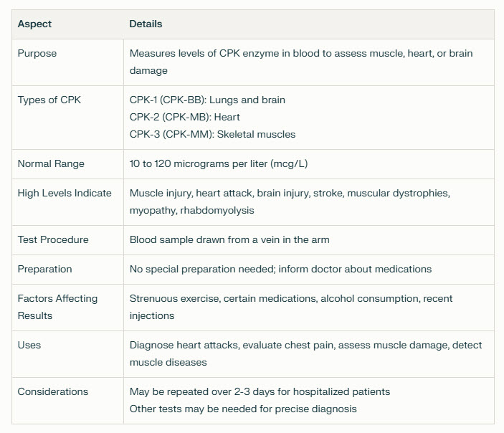Click the High Levels Indicate label
The height and width of the screenshot is (433, 504).
tap(65, 193)
